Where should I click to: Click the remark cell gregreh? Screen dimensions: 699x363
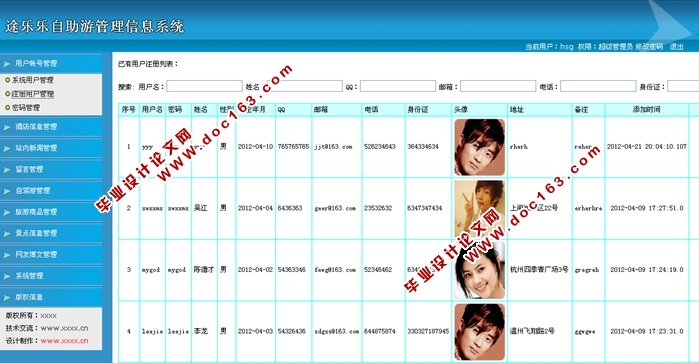(x=587, y=270)
